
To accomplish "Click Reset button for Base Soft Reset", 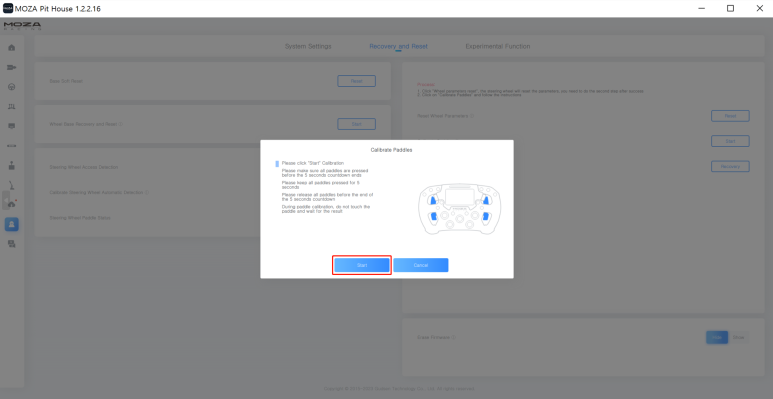I will [x=356, y=81].
